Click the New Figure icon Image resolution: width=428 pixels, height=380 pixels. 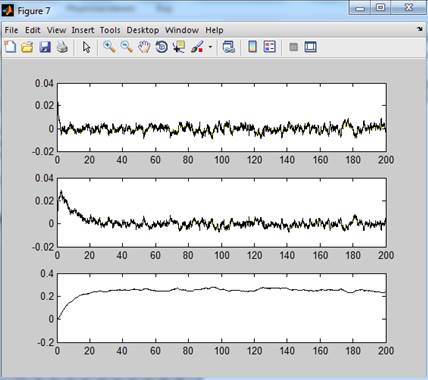tap(10, 47)
